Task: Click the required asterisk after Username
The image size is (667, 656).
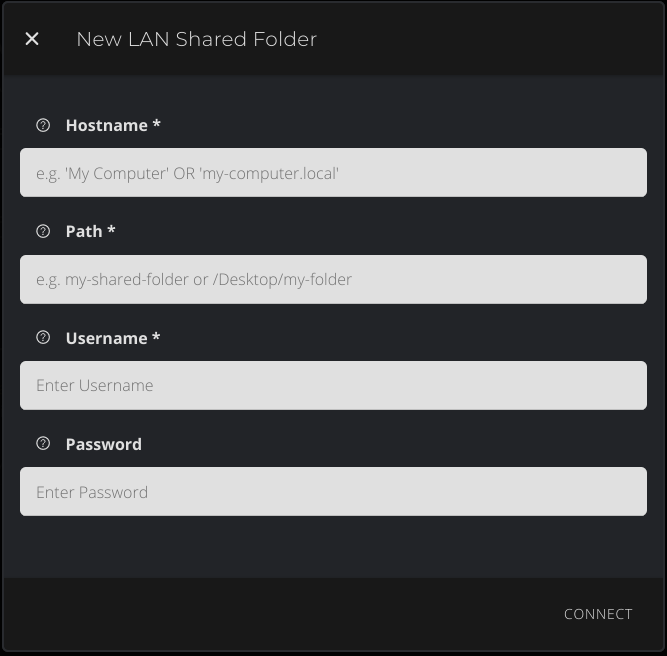Action: 157,339
